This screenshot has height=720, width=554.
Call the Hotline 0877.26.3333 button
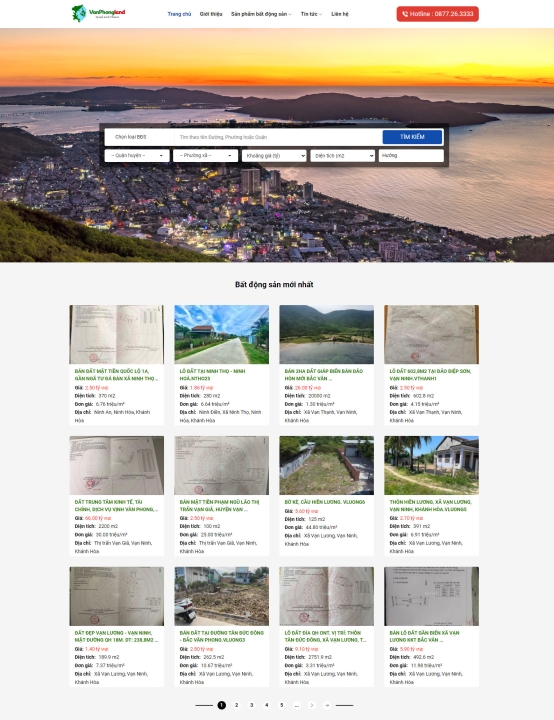coord(437,14)
